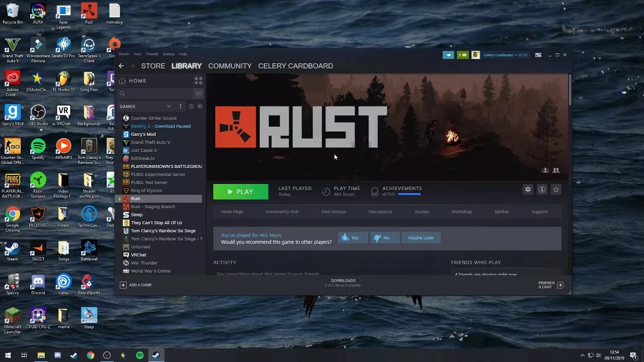Open the profile avatar next to Celery Cardboard

tap(475, 55)
